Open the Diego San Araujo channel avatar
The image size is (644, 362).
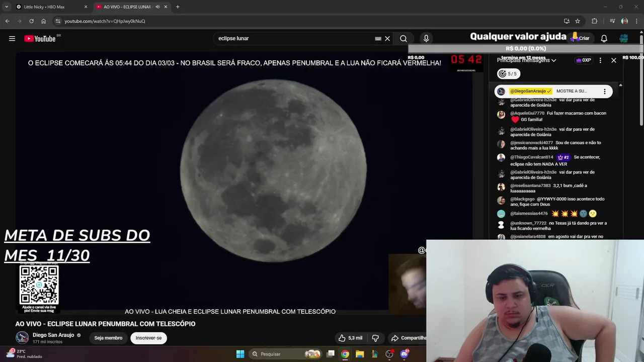[x=22, y=338]
